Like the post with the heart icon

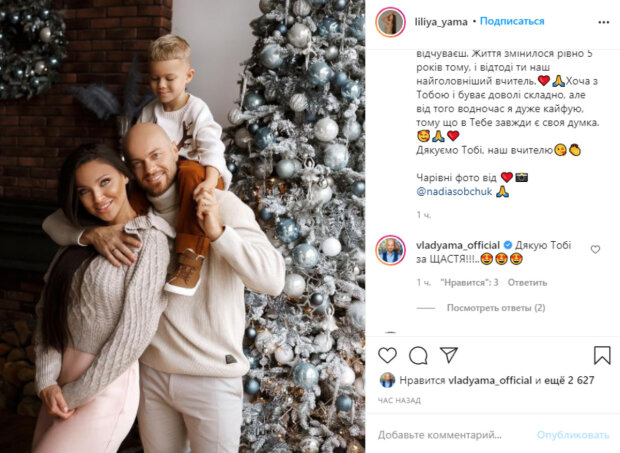(x=387, y=355)
